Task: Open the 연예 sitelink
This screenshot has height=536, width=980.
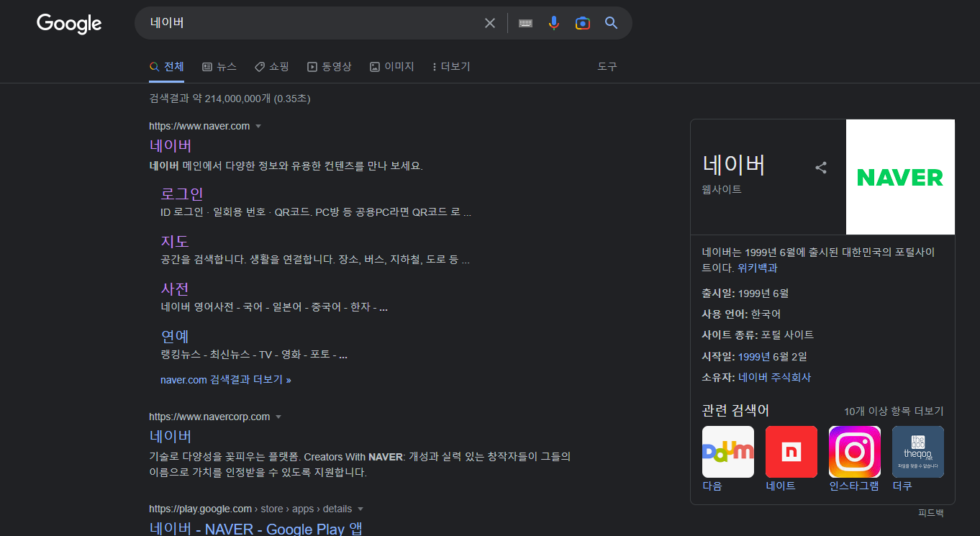Action: (175, 337)
